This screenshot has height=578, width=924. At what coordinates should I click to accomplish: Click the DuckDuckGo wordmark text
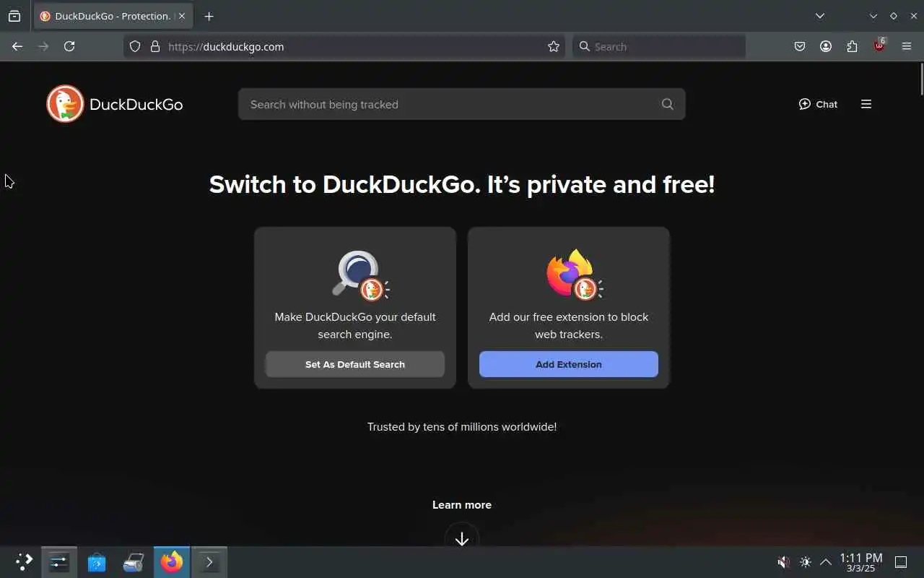coord(136,104)
